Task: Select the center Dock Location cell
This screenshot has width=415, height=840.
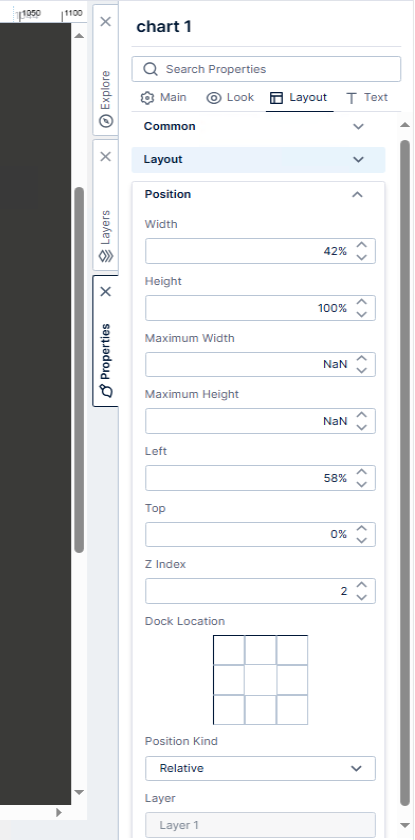Action: [x=260, y=680]
